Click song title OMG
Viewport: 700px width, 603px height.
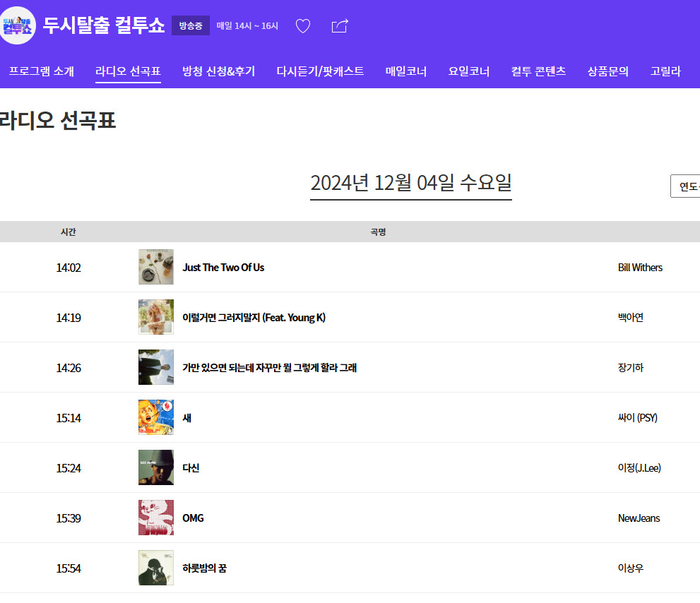(193, 518)
